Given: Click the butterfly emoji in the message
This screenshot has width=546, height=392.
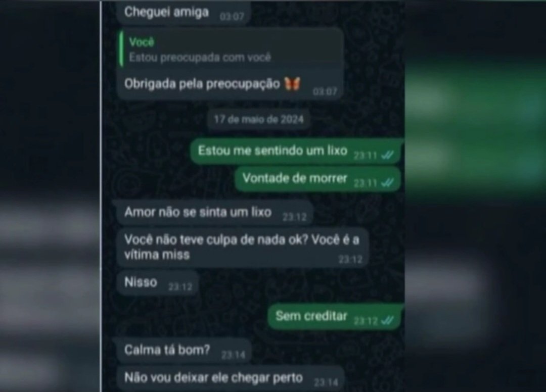Looking at the screenshot, I should 292,83.
